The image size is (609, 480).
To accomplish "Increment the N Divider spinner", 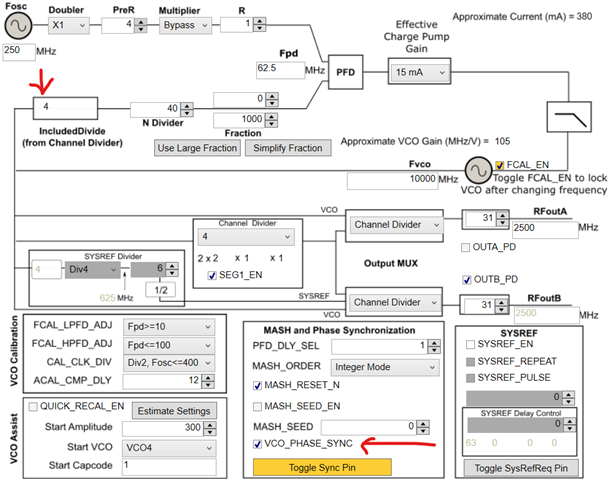I will (187, 106).
